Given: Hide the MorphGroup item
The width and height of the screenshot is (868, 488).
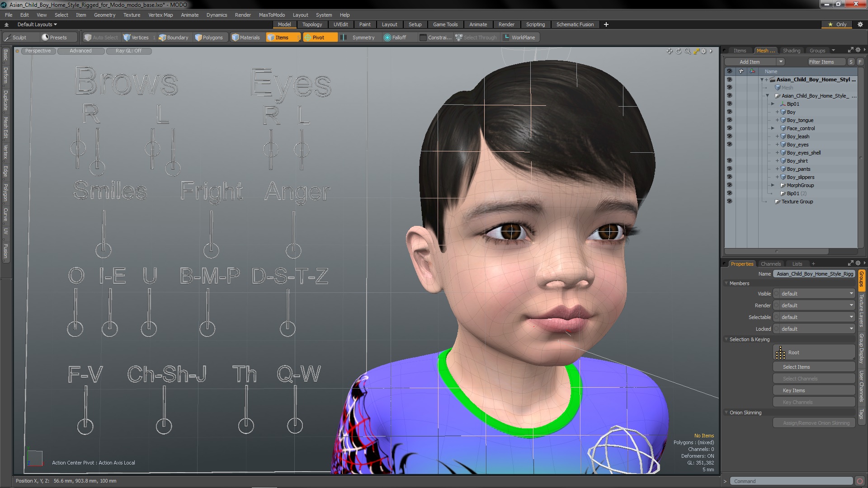Looking at the screenshot, I should point(729,185).
